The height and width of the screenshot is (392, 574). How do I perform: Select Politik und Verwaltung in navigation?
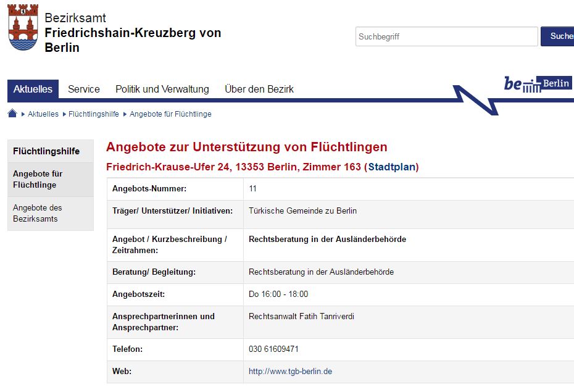[x=162, y=90]
